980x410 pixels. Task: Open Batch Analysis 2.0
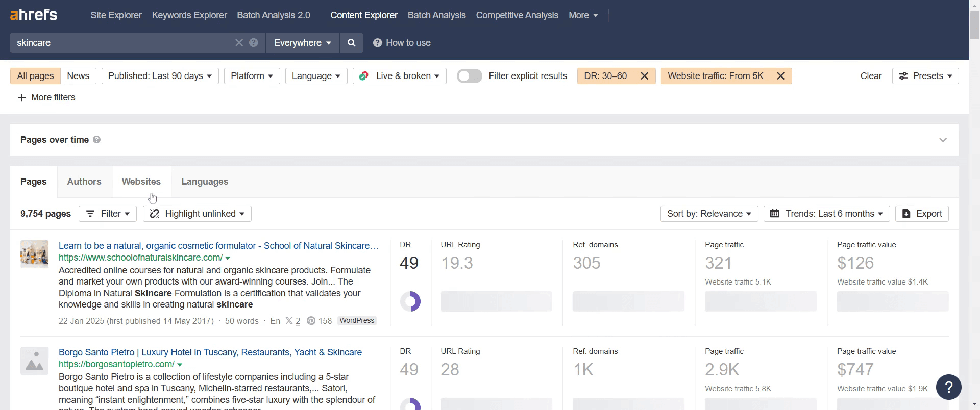[x=274, y=15]
